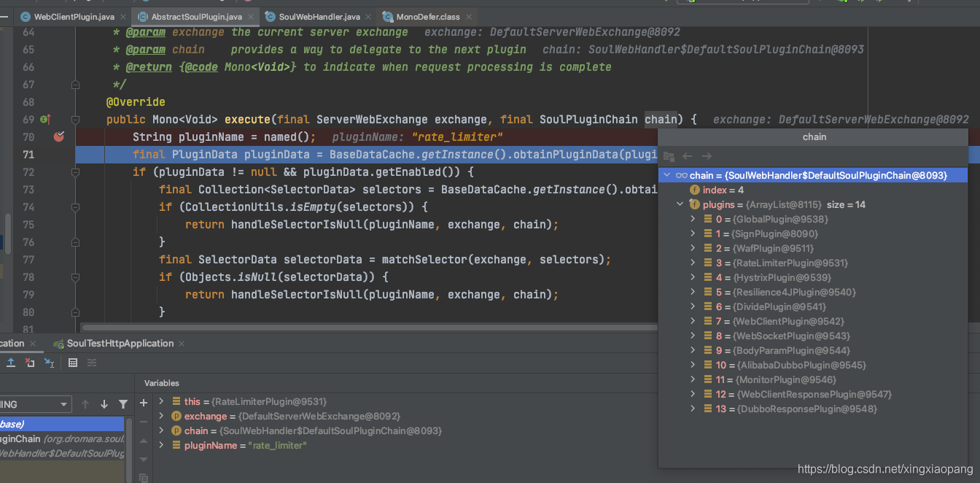Image resolution: width=980 pixels, height=483 pixels.
Task: Select highlighted '(base)' stack frame
Action: click(62, 424)
